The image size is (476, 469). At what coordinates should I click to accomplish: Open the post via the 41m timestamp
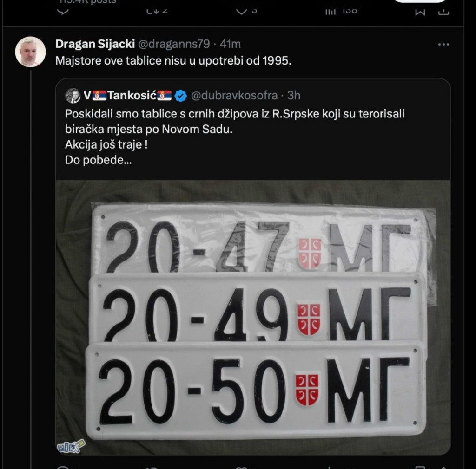(230, 44)
